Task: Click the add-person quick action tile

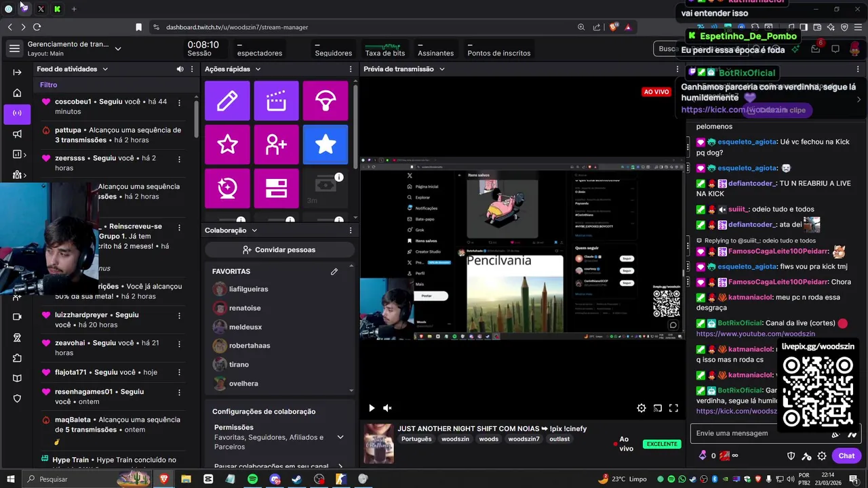Action: click(x=276, y=144)
